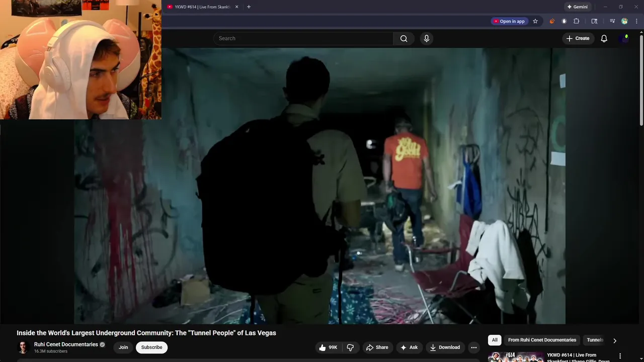Share the Tunnel People video
Viewport: 644px width, 362px height.
click(x=377, y=347)
